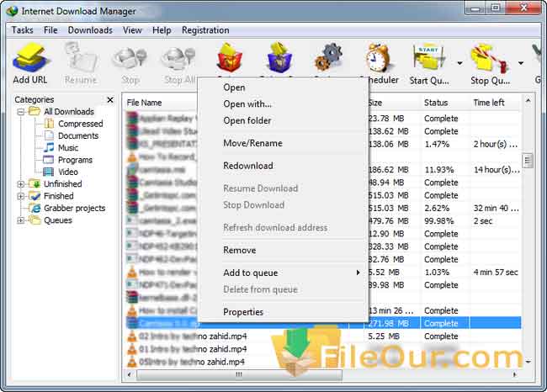Expand the Add to queue submenu
The height and width of the screenshot is (392, 547).
(284, 273)
